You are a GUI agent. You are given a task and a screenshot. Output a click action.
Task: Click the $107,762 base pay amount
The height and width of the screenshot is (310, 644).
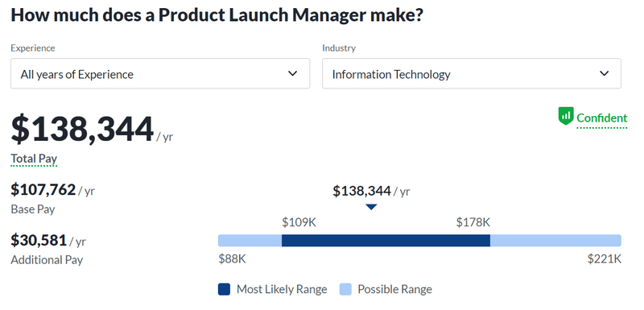click(x=43, y=190)
